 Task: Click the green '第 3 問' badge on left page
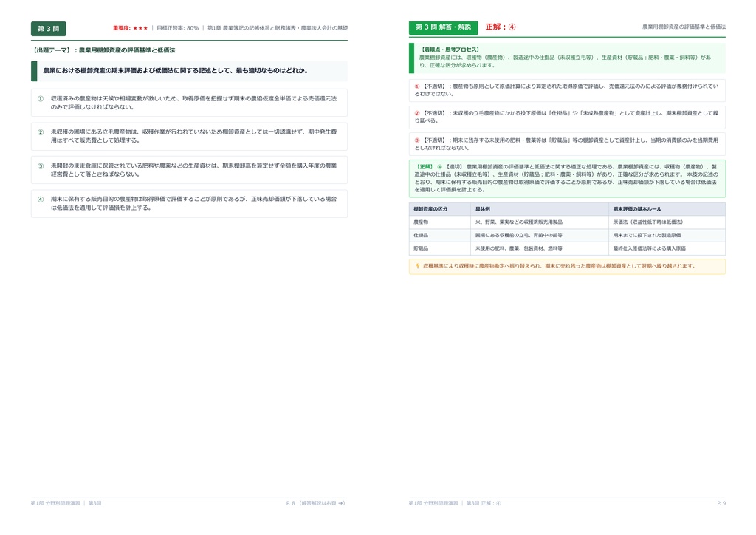(x=48, y=29)
